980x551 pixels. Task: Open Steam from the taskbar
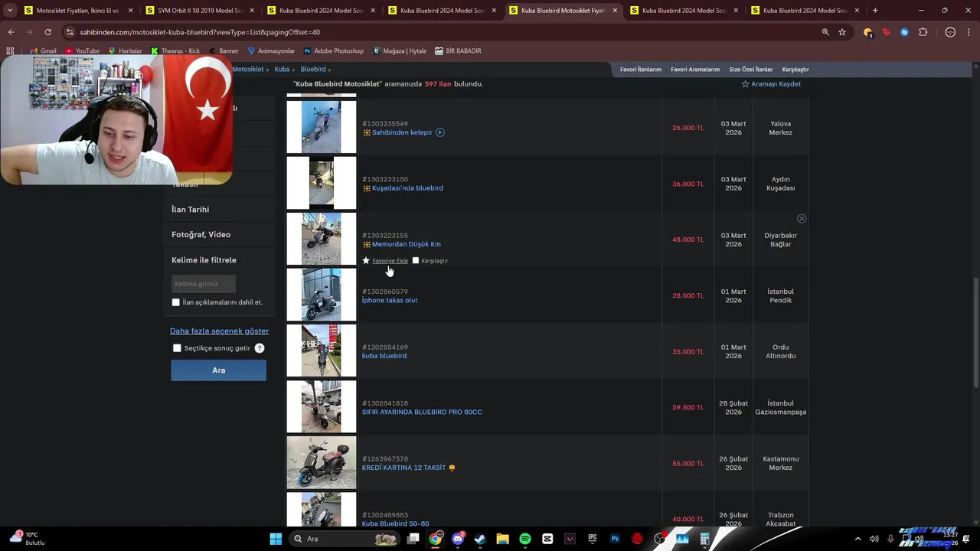coord(480,539)
